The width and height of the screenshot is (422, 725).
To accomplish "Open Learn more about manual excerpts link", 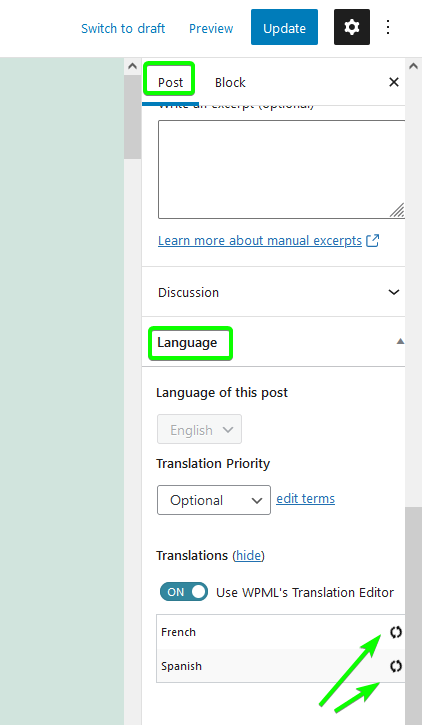I will (260, 240).
